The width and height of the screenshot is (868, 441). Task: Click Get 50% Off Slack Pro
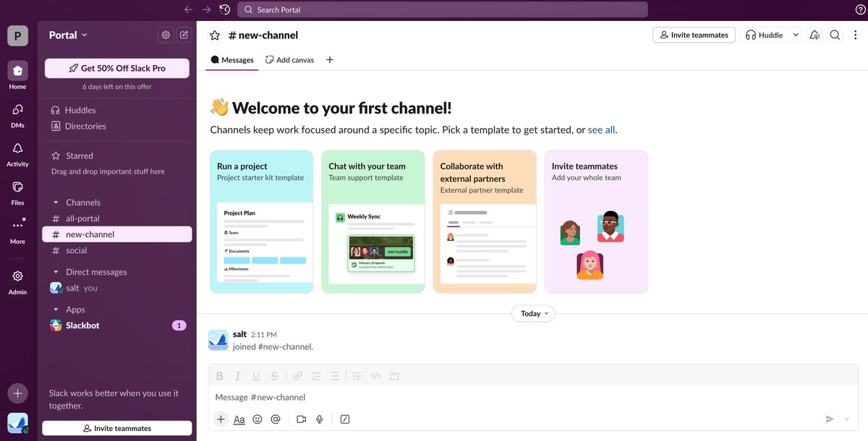117,68
